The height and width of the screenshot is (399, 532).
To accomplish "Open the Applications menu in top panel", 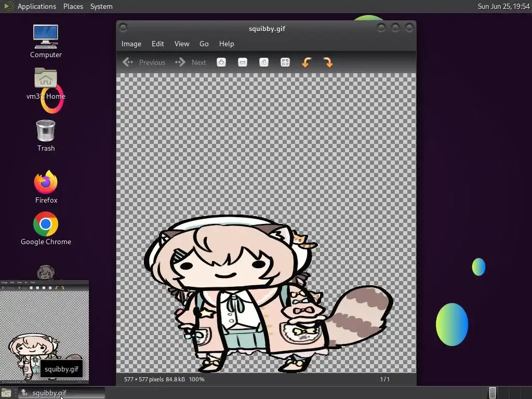I will click(37, 6).
